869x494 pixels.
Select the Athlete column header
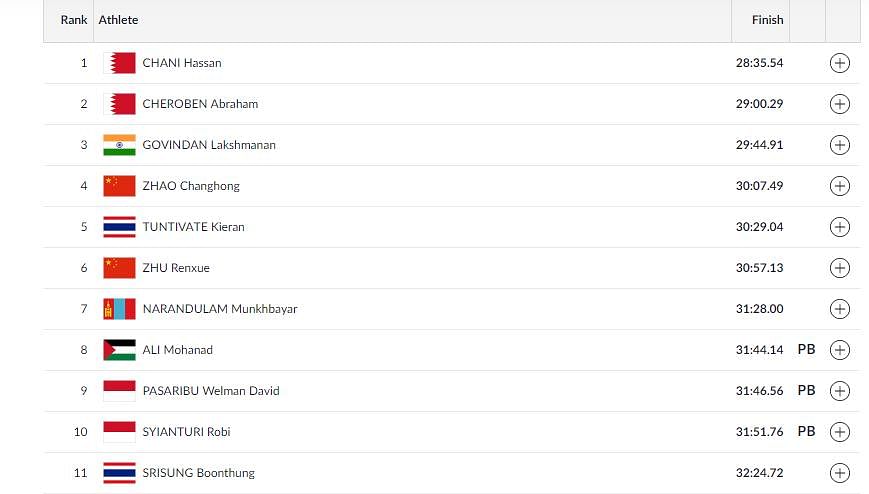coord(119,20)
